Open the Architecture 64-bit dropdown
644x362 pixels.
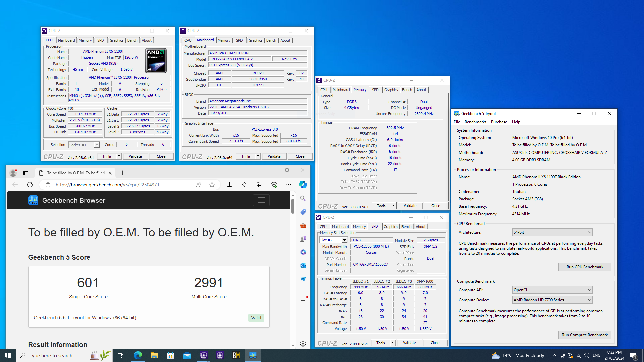(x=552, y=232)
